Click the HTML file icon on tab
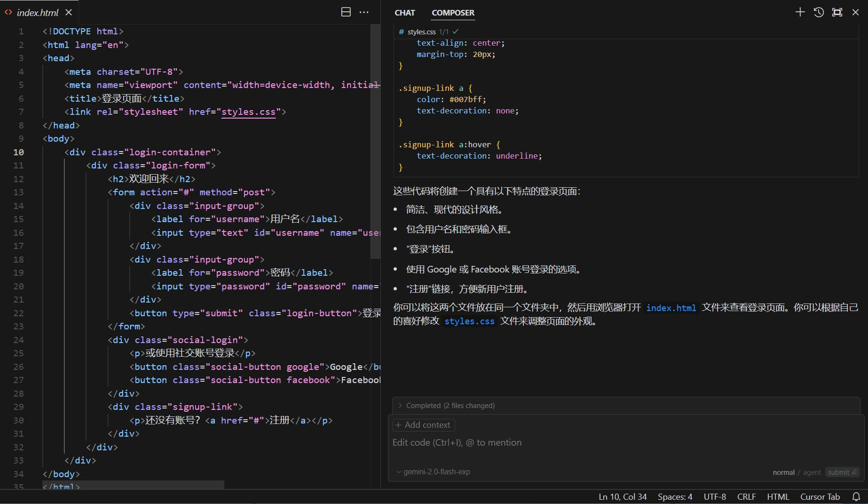Screen dimensions: 868x504 (8, 12)
